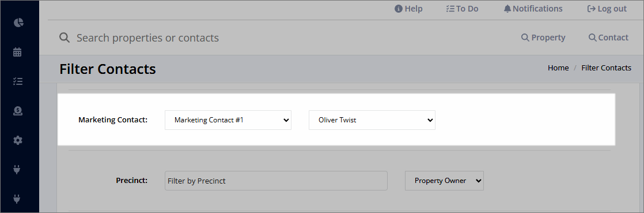The height and width of the screenshot is (213, 644).
Task: Click the magnifier icon in search bar
Action: (64, 38)
